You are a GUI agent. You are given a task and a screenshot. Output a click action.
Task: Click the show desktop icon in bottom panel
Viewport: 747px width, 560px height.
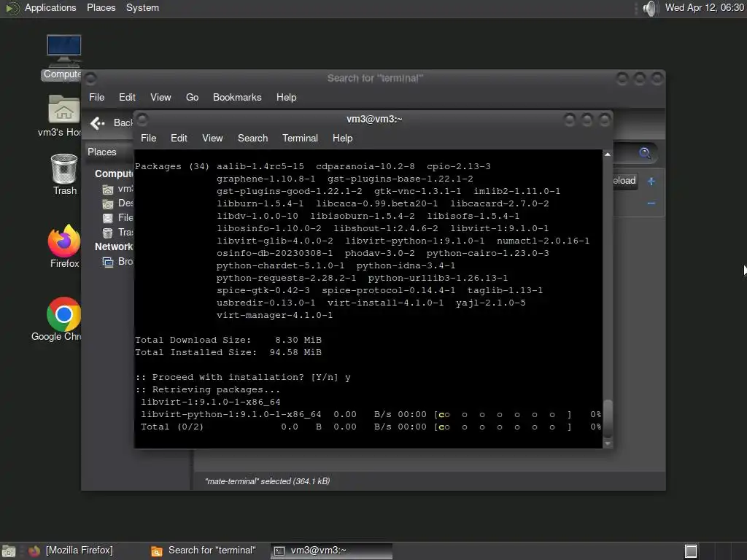(x=9, y=551)
